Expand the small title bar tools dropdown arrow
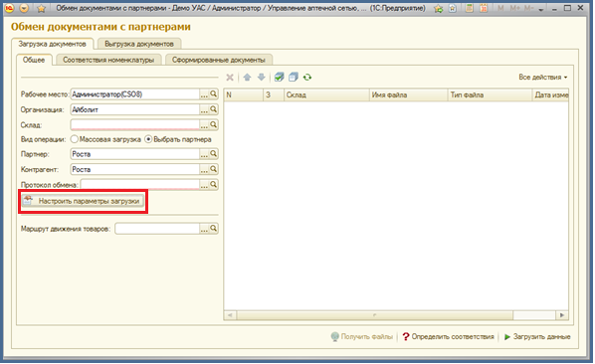The image size is (595, 364). [540, 9]
